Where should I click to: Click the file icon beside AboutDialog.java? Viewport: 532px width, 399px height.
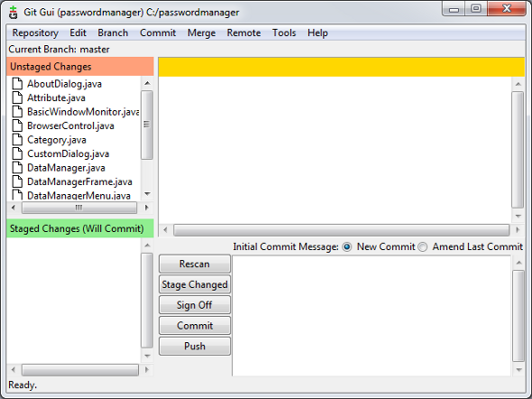click(17, 84)
